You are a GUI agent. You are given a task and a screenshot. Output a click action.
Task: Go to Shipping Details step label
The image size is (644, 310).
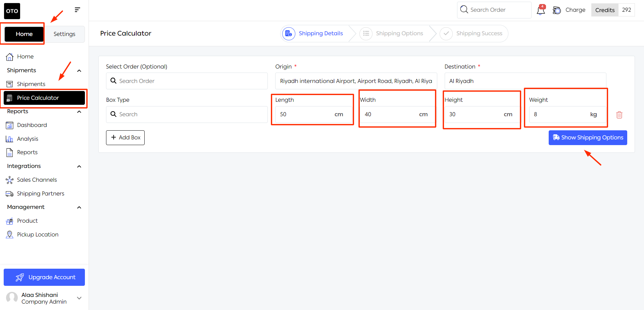(321, 33)
